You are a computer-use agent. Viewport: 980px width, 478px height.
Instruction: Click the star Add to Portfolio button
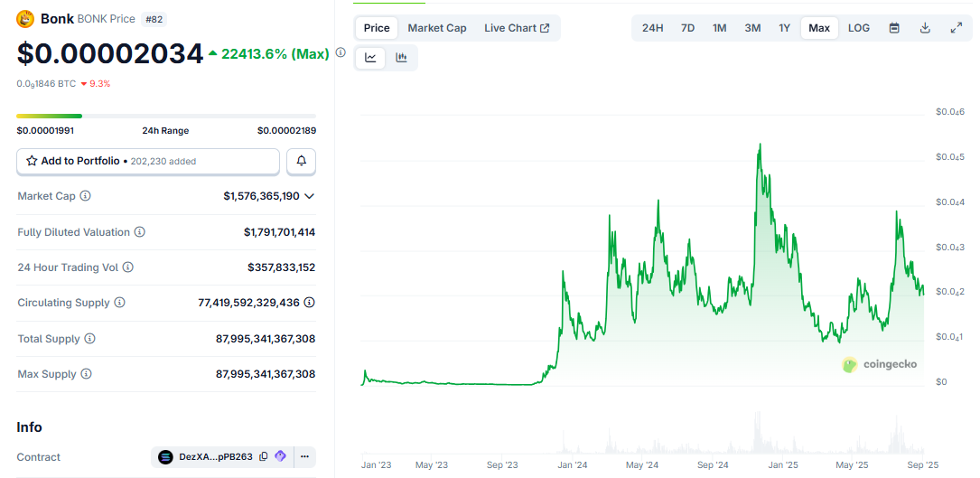pos(148,162)
